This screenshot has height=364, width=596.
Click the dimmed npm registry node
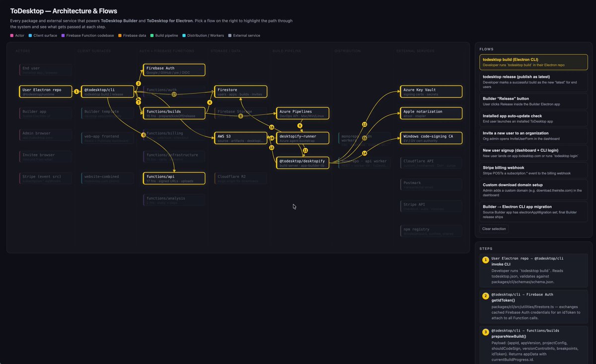click(431, 231)
